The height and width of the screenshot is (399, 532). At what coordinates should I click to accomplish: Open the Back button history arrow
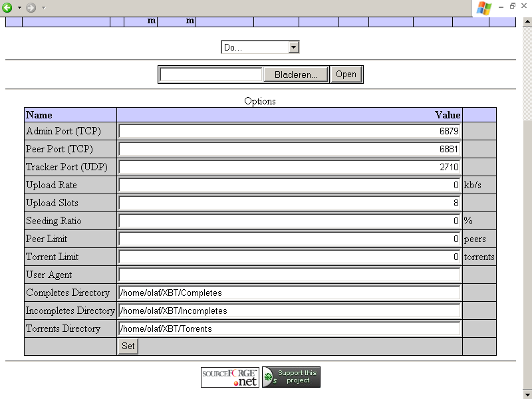(x=19, y=8)
